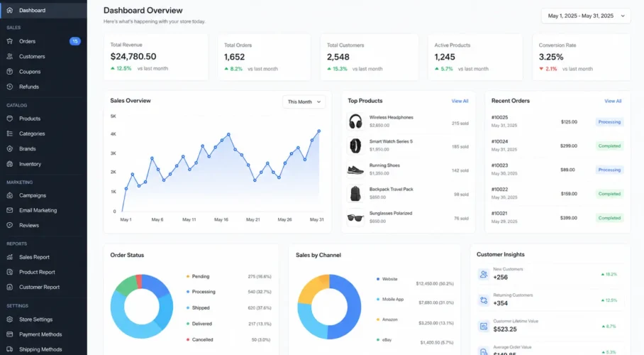This screenshot has width=644, height=355.
Task: Click the Refunds icon in sidebar
Action: coord(10,87)
